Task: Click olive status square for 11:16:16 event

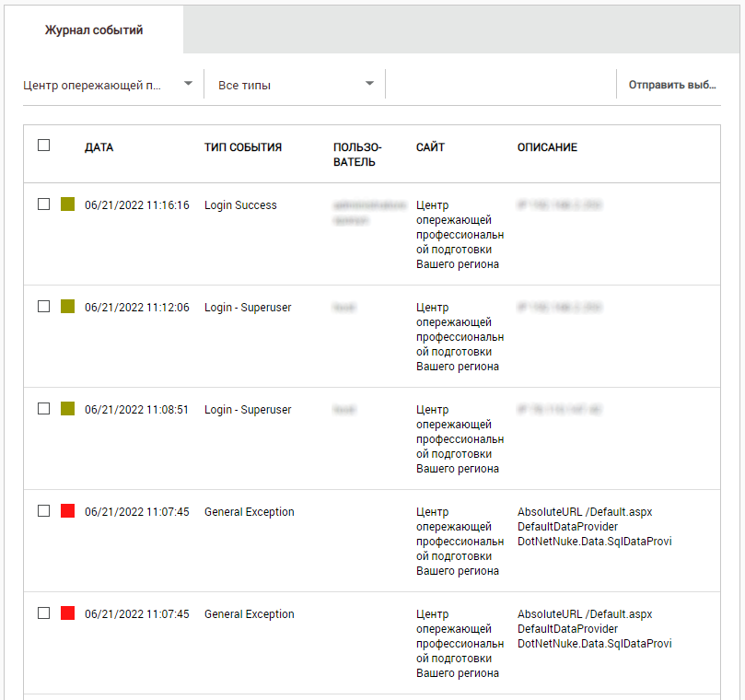Action: 67,204
